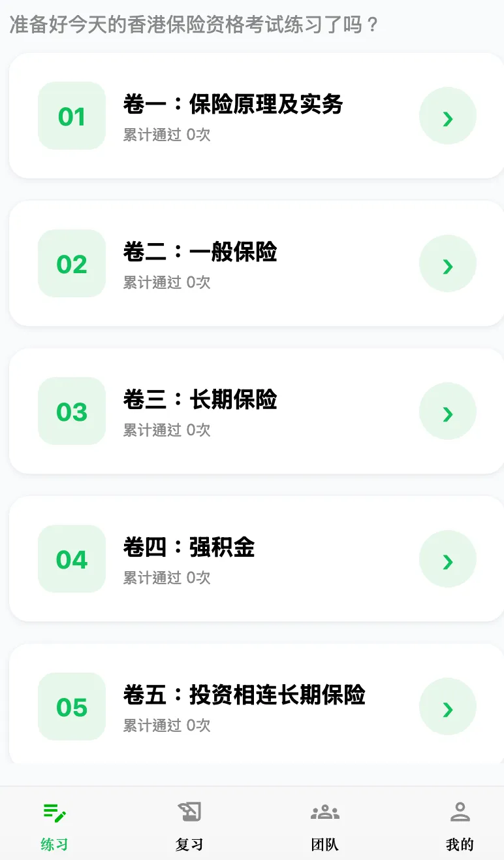This screenshot has width=504, height=860.
Task: Open 卷五 via its chevron button
Action: pyautogui.click(x=448, y=706)
